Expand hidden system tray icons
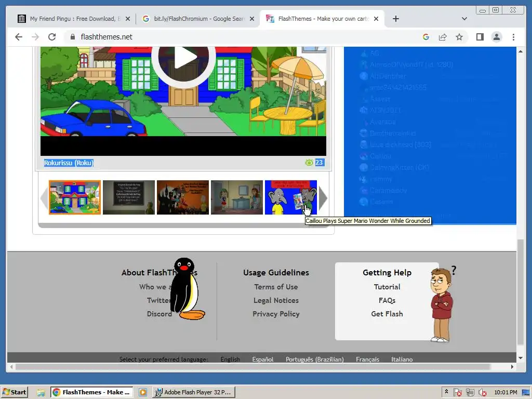Image resolution: width=532 pixels, height=399 pixels. coord(446,392)
